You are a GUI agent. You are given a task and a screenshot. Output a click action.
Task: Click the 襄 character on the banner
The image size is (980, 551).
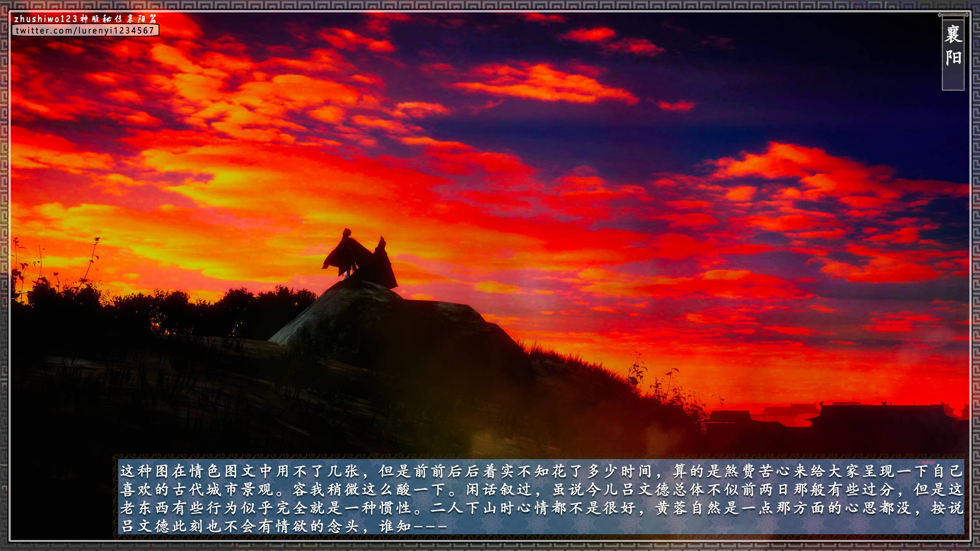(953, 35)
